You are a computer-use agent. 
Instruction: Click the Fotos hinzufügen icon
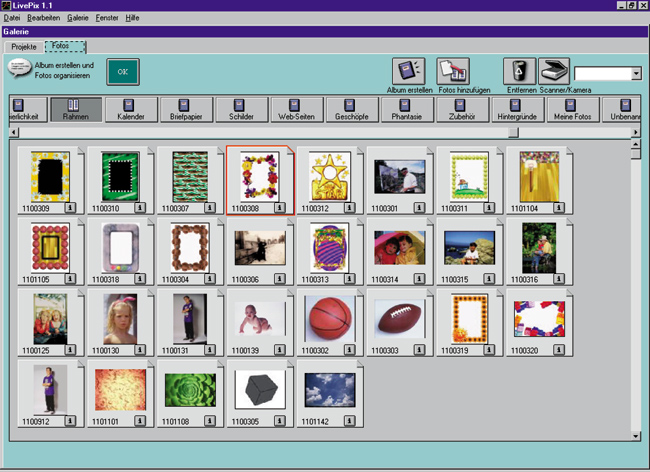454,71
